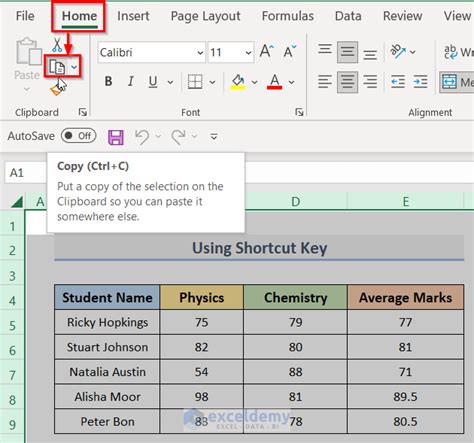The width and height of the screenshot is (474, 443).
Task: Click the Wrap Text icon
Action: coord(451,52)
